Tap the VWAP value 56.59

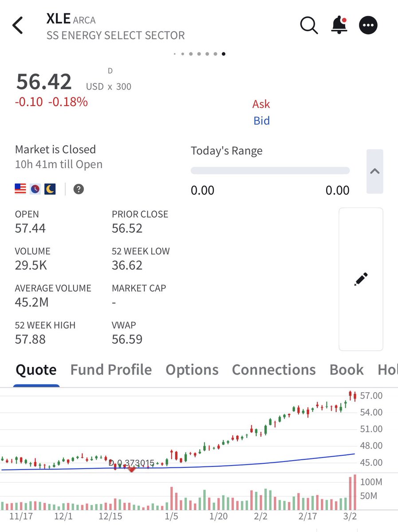(127, 340)
